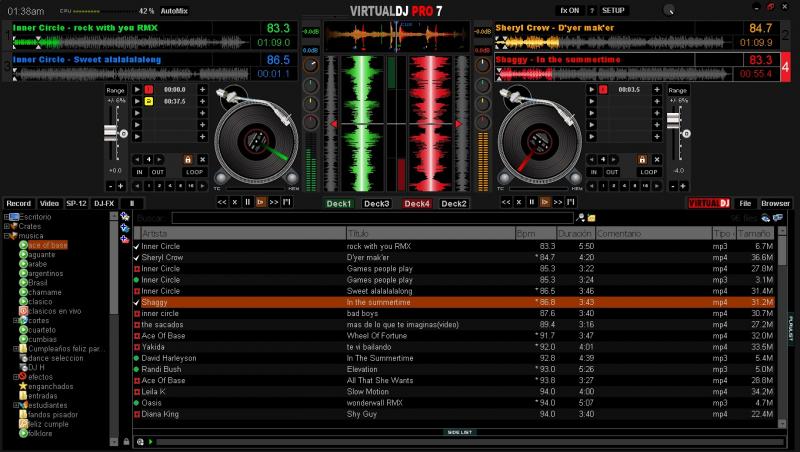Expand the efectos folder
The image size is (800, 452).
tap(16, 377)
